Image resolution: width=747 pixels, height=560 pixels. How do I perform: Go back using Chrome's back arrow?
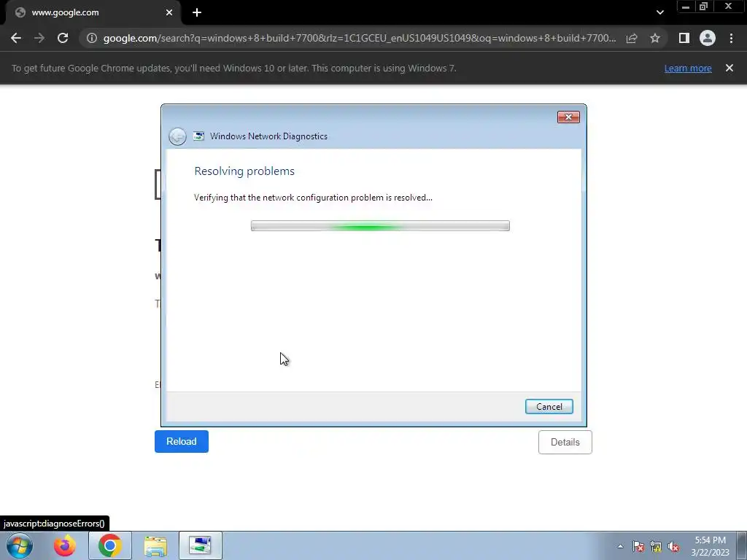tap(16, 38)
